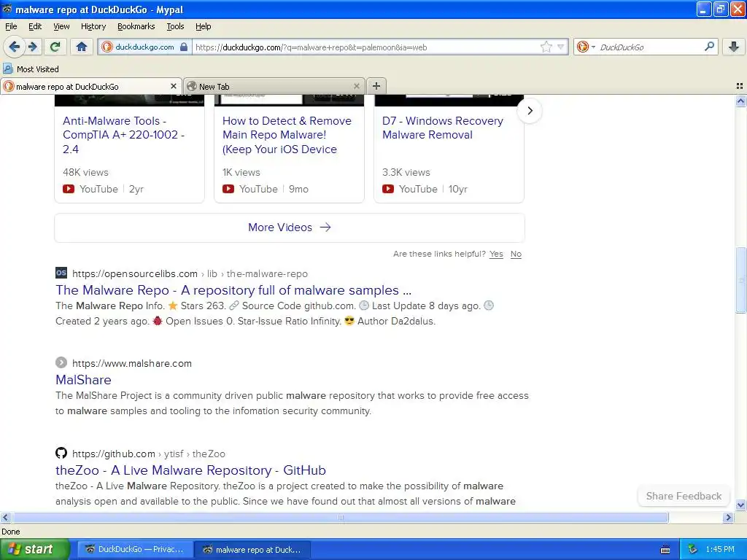
Task: Switch to DuckDuckGo — Privacy taskbar window
Action: (x=135, y=549)
